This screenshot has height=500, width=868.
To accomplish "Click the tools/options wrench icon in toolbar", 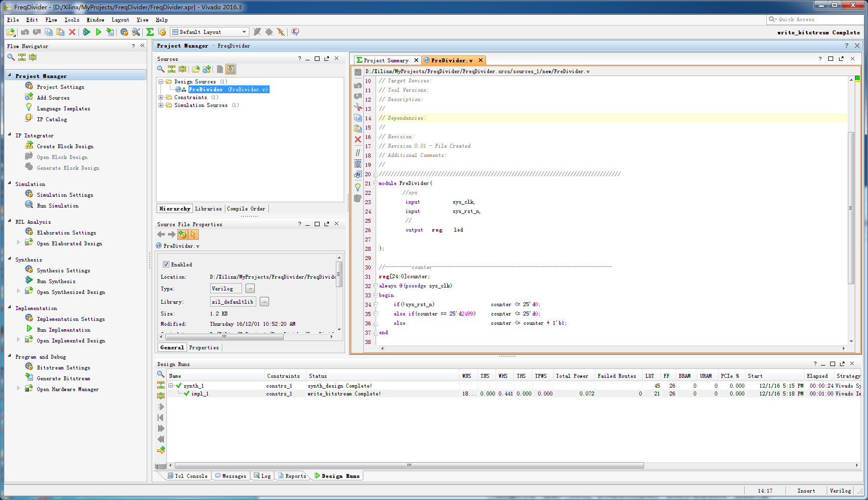I will [136, 32].
